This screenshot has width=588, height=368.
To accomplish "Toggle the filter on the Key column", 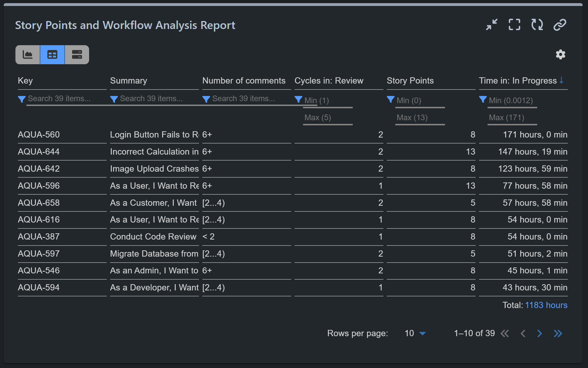I will [22, 99].
